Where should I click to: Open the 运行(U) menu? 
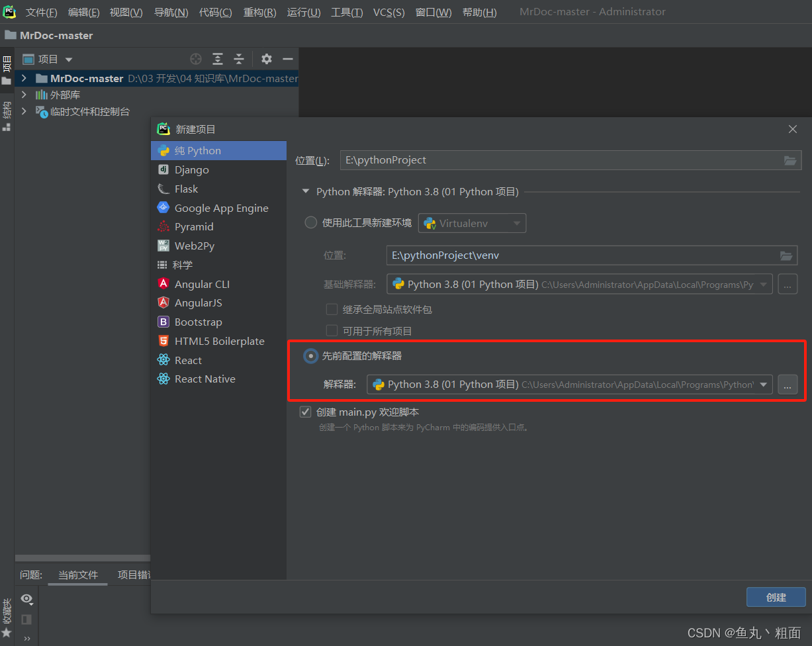coord(304,13)
